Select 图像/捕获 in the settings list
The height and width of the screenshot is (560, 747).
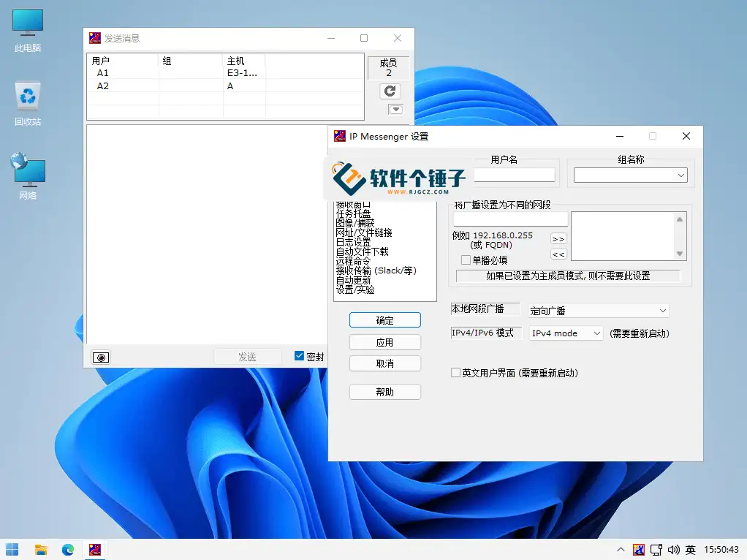click(355, 223)
